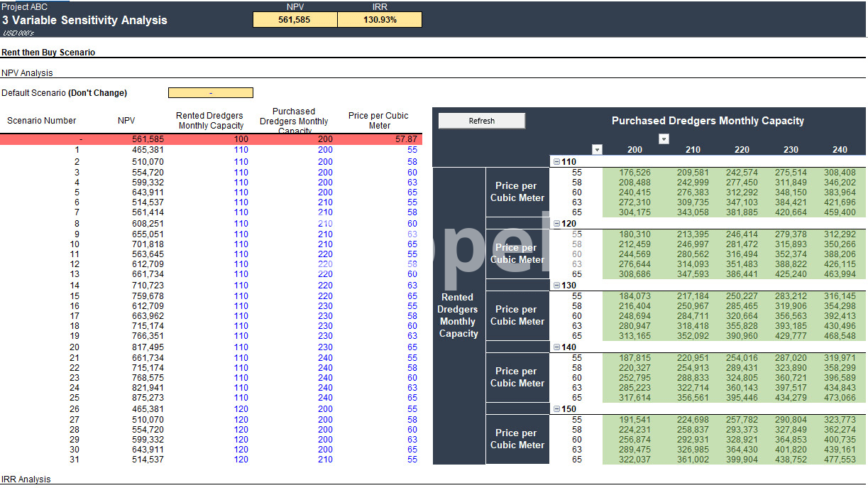Open the column labels filter dropdown

coord(664,139)
